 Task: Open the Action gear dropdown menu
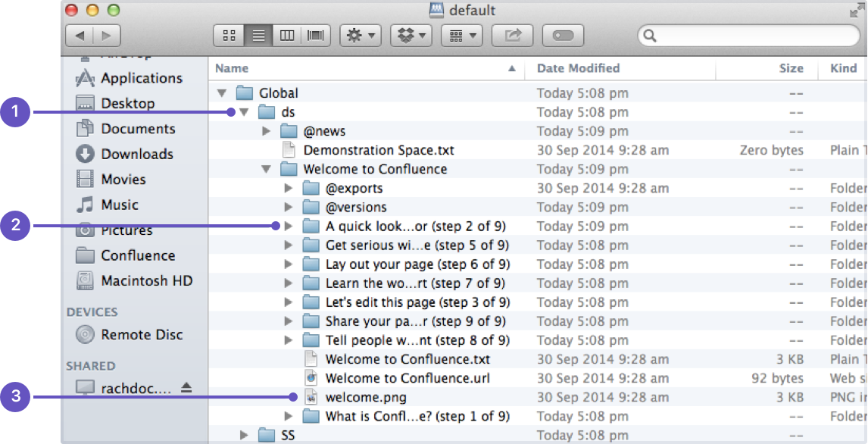coord(360,36)
